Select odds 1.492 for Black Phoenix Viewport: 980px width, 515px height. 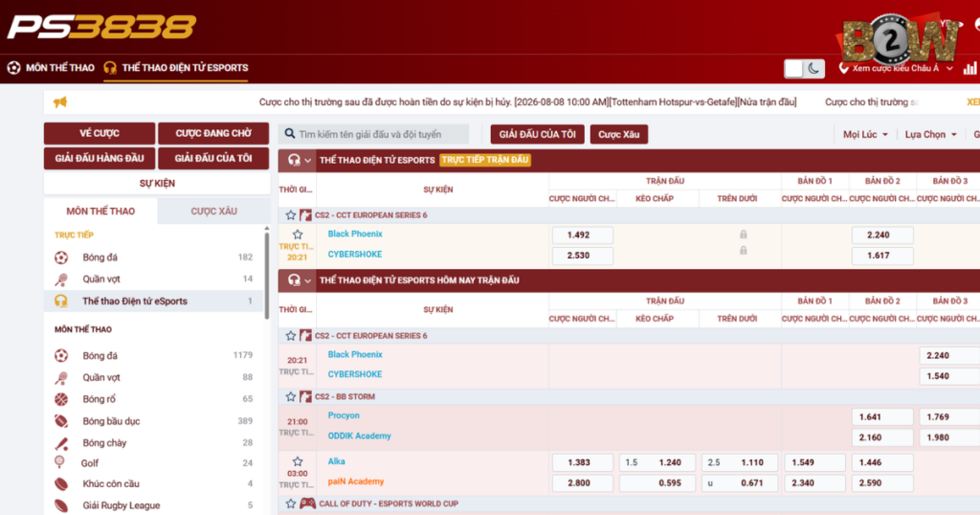pos(583,235)
